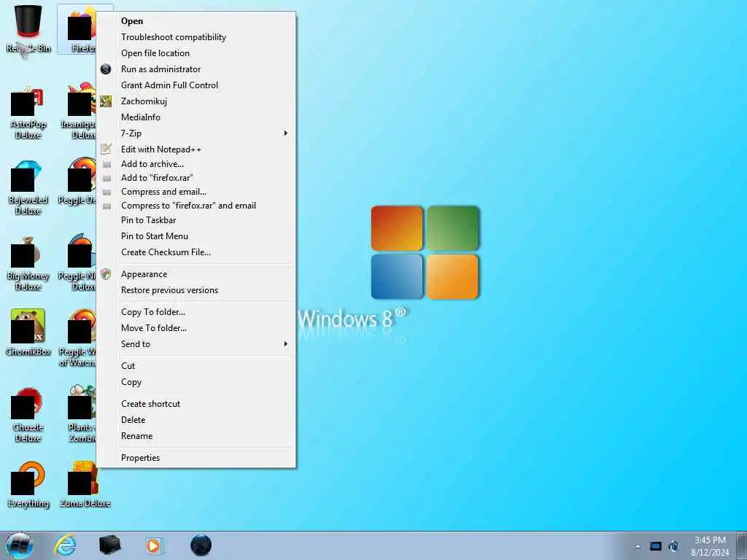Select Grant Admin Full Control
This screenshot has width=747, height=560.
click(196, 85)
